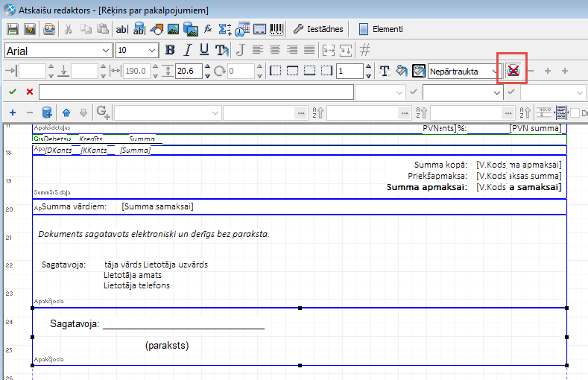Click the red X cancel icon

[x=30, y=92]
